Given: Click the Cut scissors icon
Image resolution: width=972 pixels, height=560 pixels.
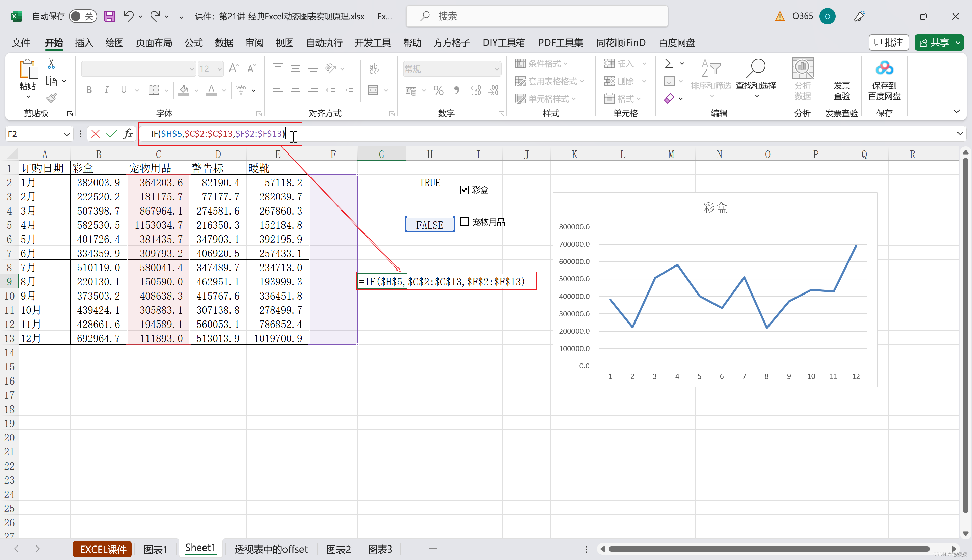Looking at the screenshot, I should pyautogui.click(x=51, y=64).
